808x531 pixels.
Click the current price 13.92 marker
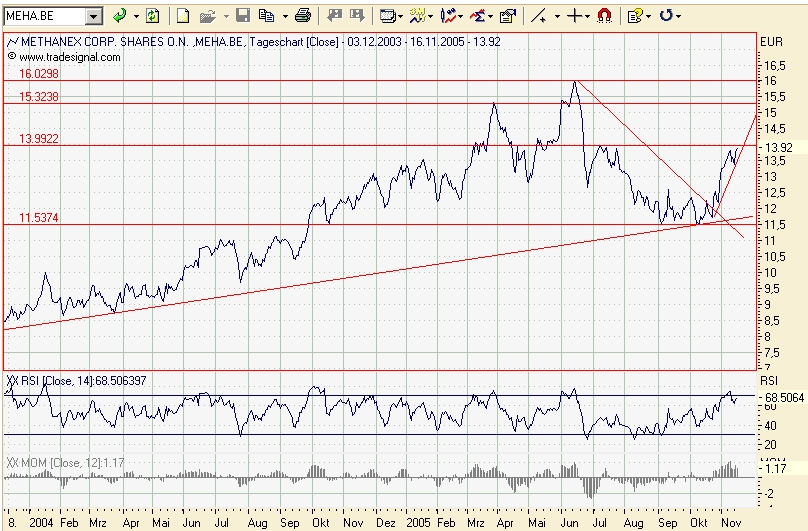coord(780,147)
